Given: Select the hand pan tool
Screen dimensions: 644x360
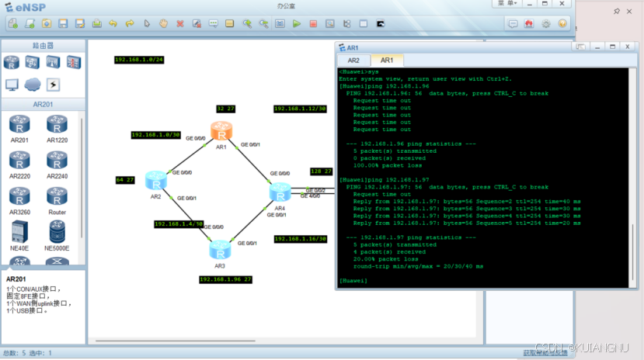Looking at the screenshot, I should [163, 24].
